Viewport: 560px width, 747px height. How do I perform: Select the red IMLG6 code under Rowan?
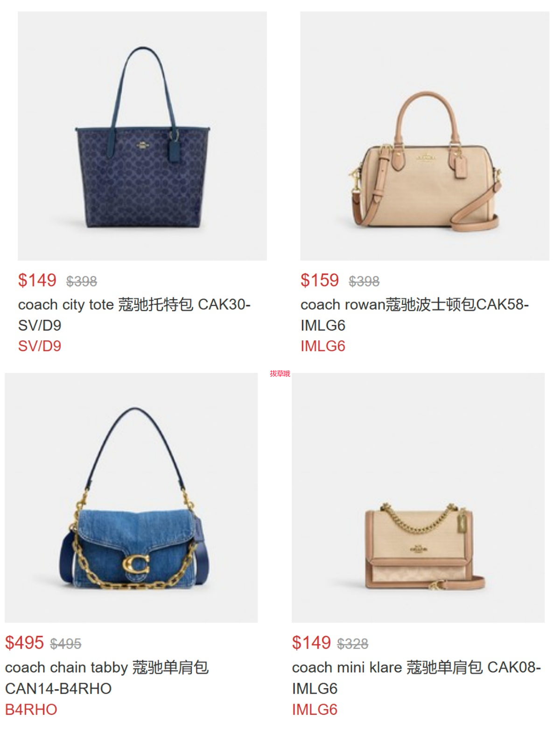323,346
